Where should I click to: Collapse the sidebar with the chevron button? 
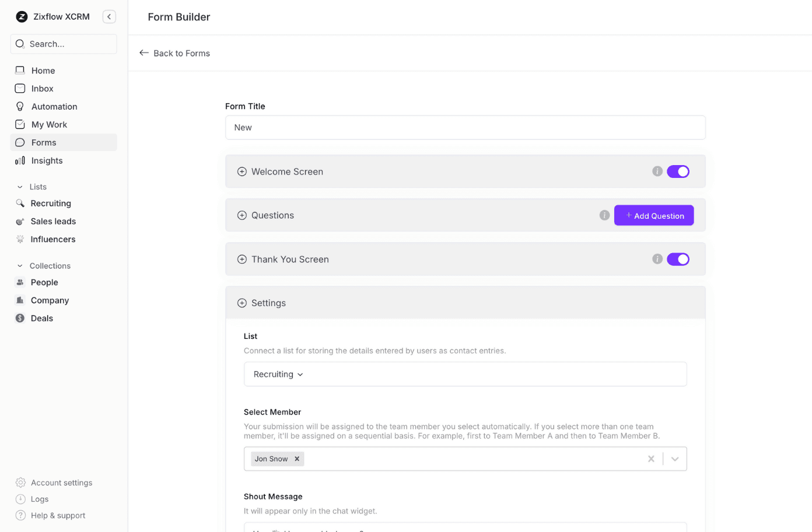[109, 17]
